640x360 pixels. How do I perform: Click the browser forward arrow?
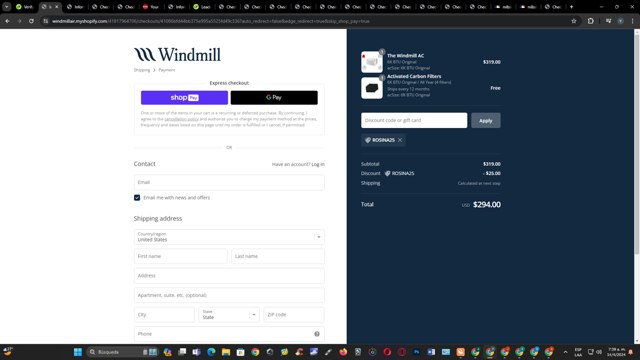pos(19,21)
